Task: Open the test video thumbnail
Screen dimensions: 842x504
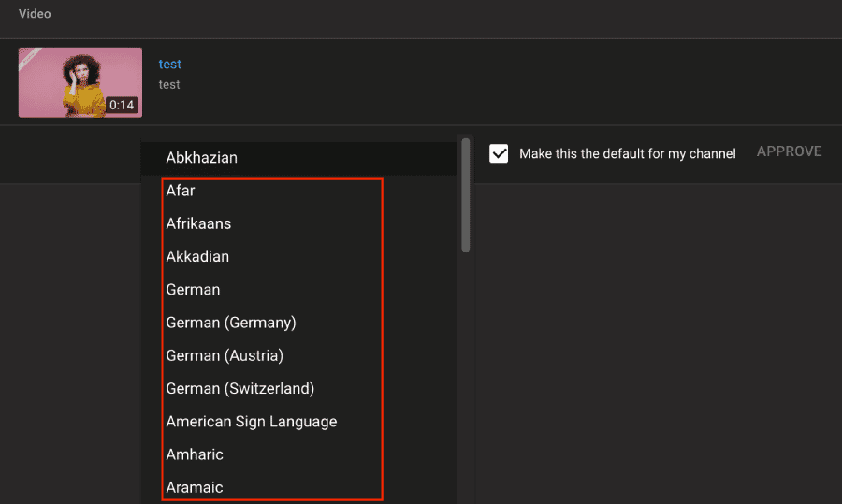Action: tap(80, 82)
